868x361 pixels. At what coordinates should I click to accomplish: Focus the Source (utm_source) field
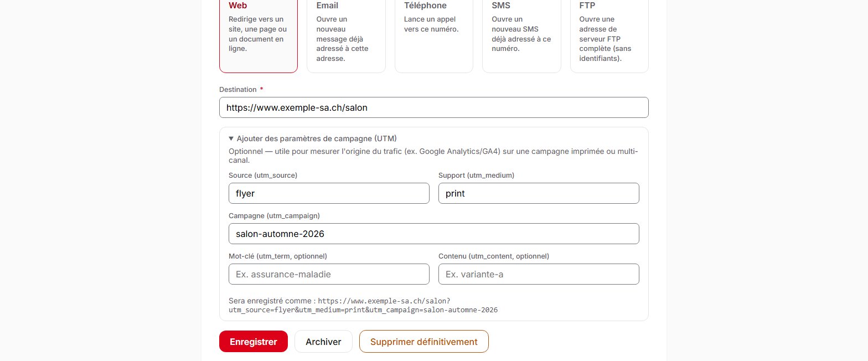tap(329, 193)
